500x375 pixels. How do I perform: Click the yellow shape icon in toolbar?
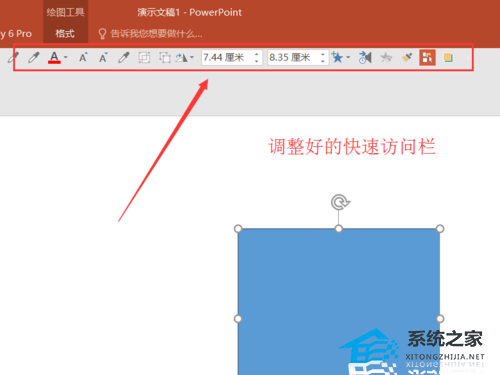(448, 58)
